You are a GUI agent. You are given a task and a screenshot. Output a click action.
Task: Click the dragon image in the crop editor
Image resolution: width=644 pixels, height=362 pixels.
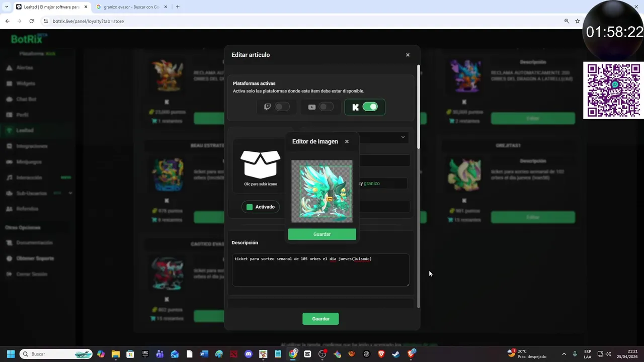(x=322, y=191)
